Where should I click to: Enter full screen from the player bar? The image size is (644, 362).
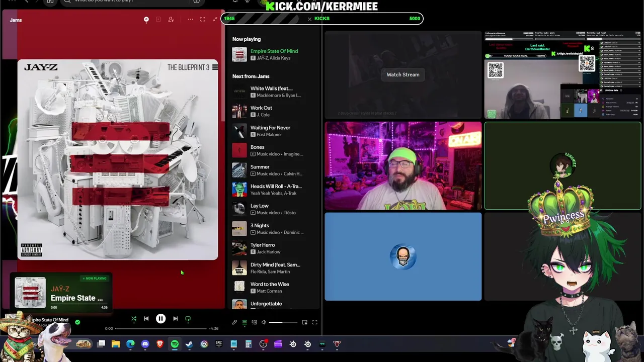314,322
